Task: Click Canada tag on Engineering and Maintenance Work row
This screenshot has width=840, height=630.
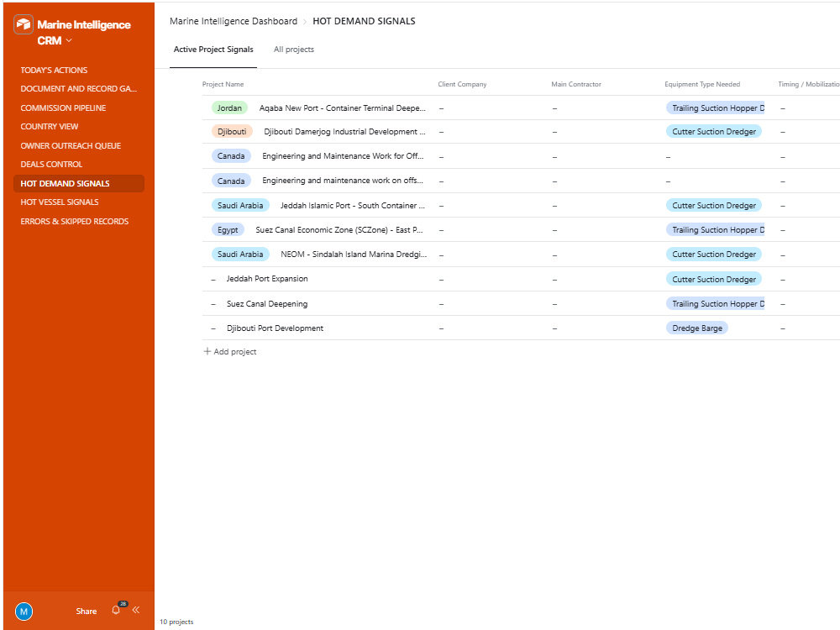Action: 231,156
